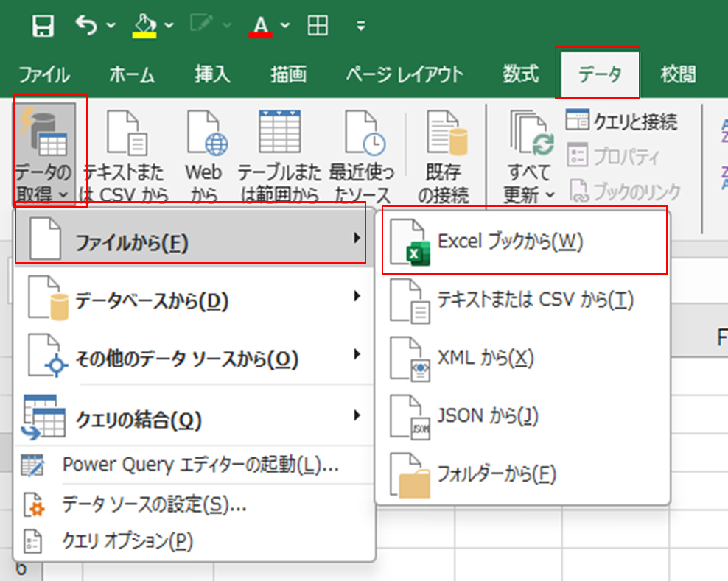Switch to the ページ レイアウト tab
This screenshot has height=581, width=728.
tap(405, 74)
